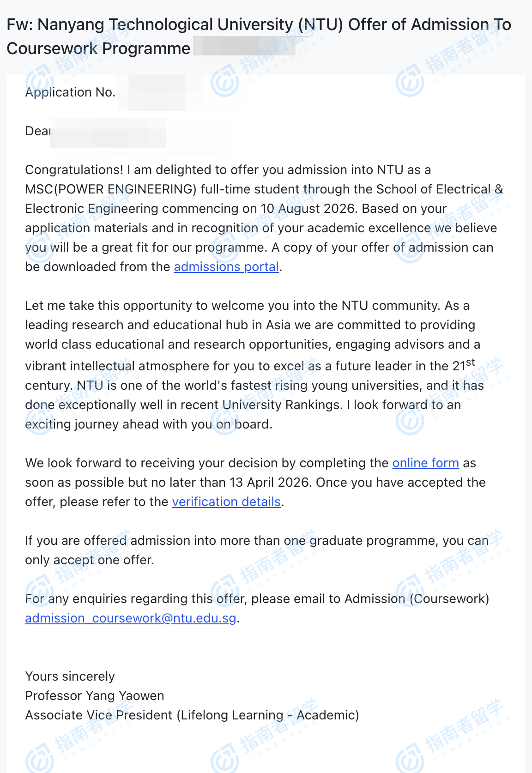Click the 'Yours sincerely' closing line
532x773 pixels.
point(70,676)
